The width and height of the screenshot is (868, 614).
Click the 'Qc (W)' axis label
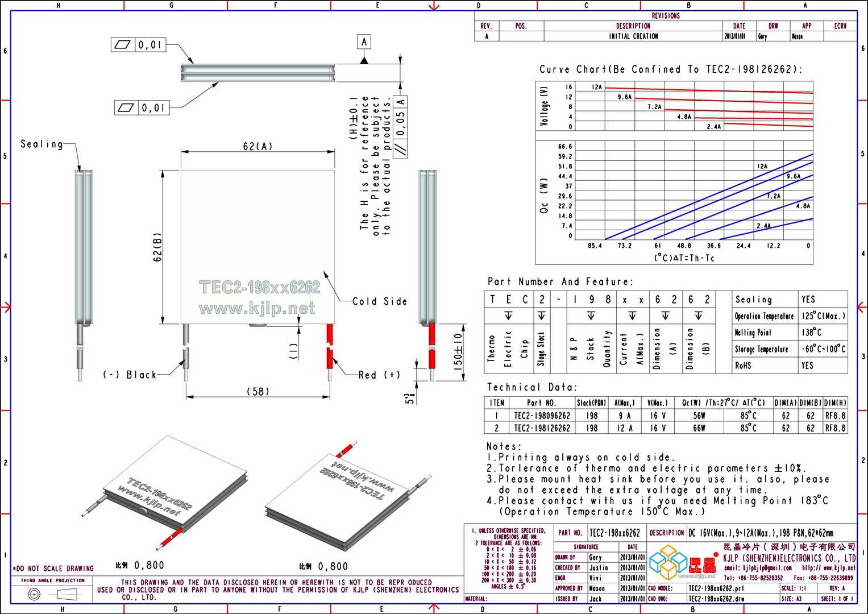click(544, 196)
